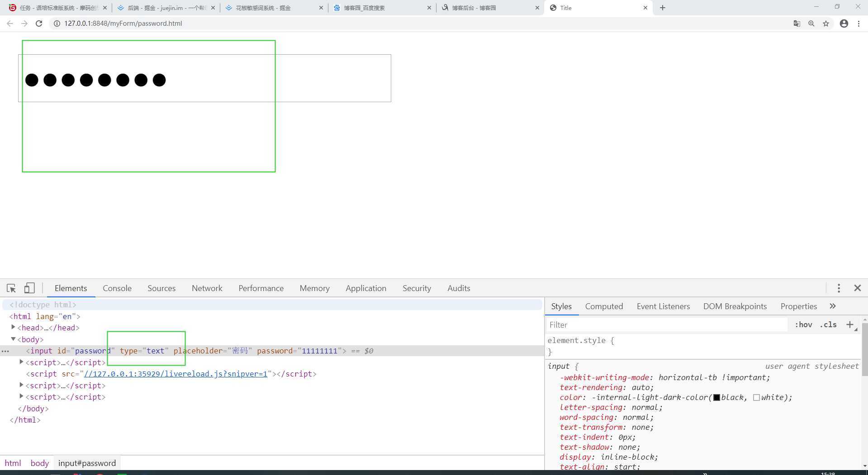Open the Network panel

[x=207, y=288]
